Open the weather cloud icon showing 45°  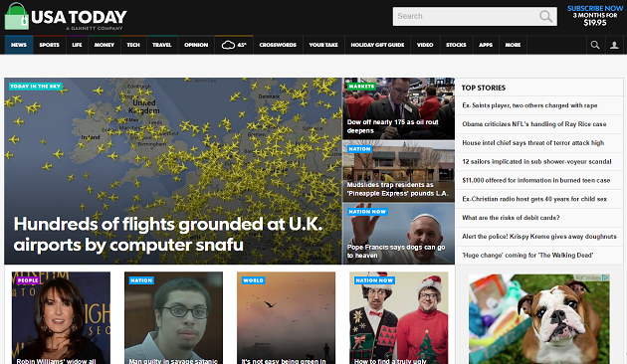pos(234,45)
